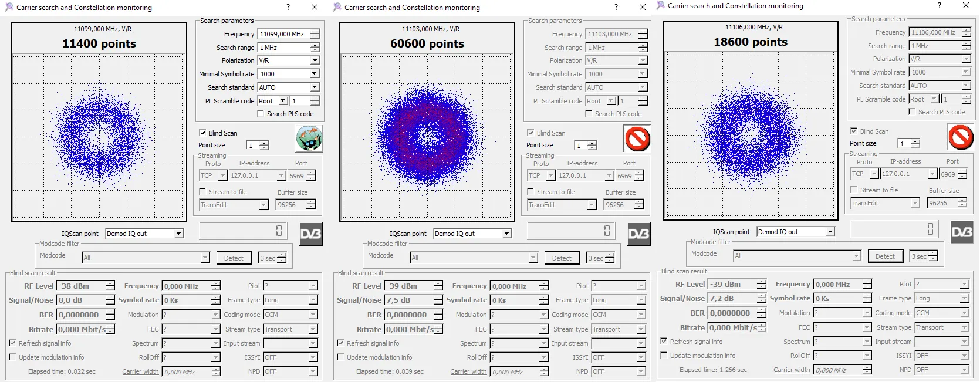Screen dimensions: 980x382
Task: Open Search standard AUTO dropdown in 11099 MHz window
Action: coord(315,87)
